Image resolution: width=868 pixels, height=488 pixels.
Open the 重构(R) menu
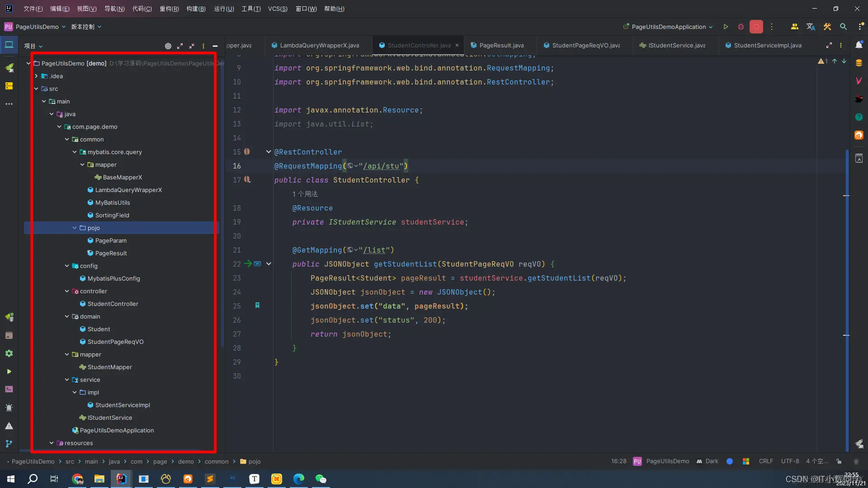click(x=169, y=9)
